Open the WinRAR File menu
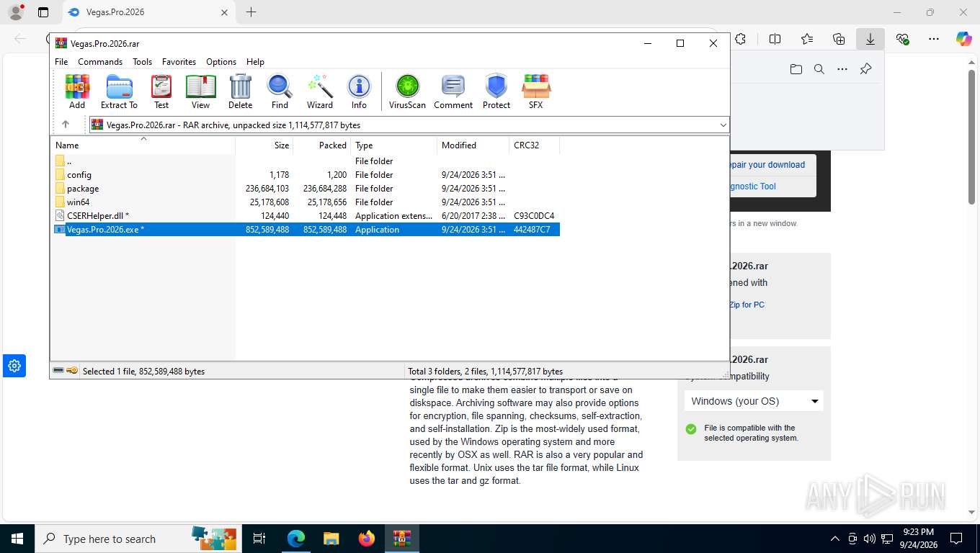The width and height of the screenshot is (980, 553). 61,62
